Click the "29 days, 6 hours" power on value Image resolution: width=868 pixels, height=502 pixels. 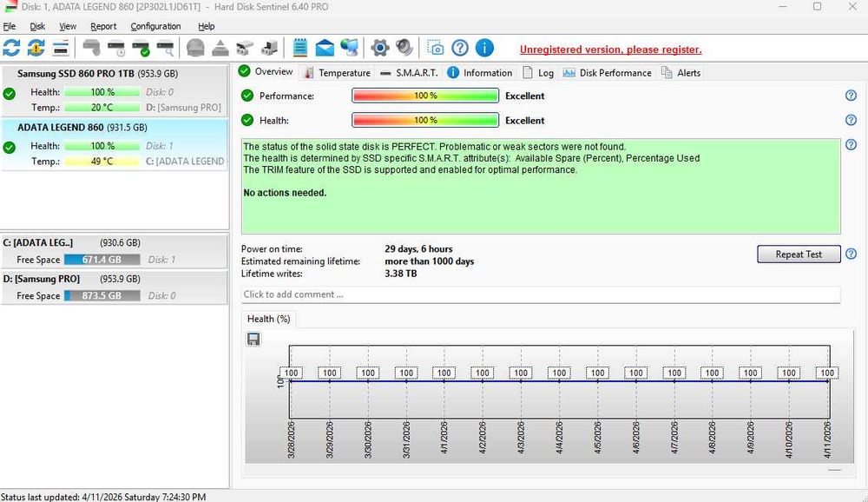pos(418,248)
